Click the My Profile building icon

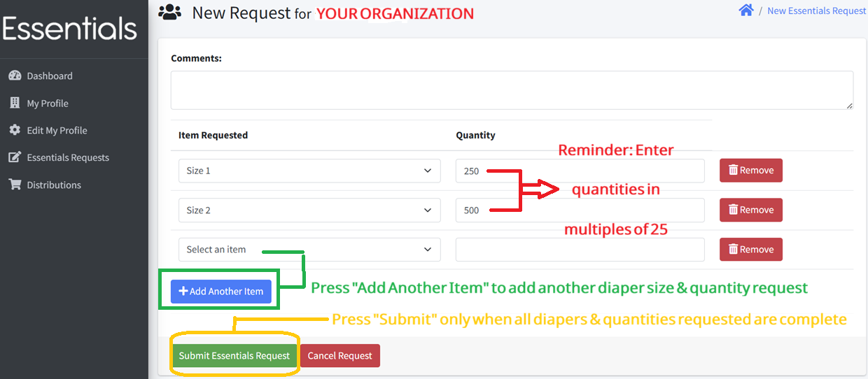click(x=15, y=103)
